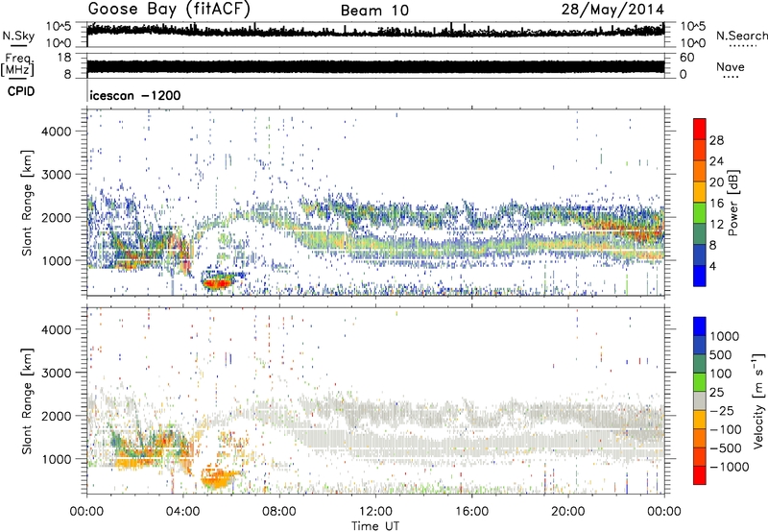Click the "20" tick on the Power color bar

click(x=716, y=182)
